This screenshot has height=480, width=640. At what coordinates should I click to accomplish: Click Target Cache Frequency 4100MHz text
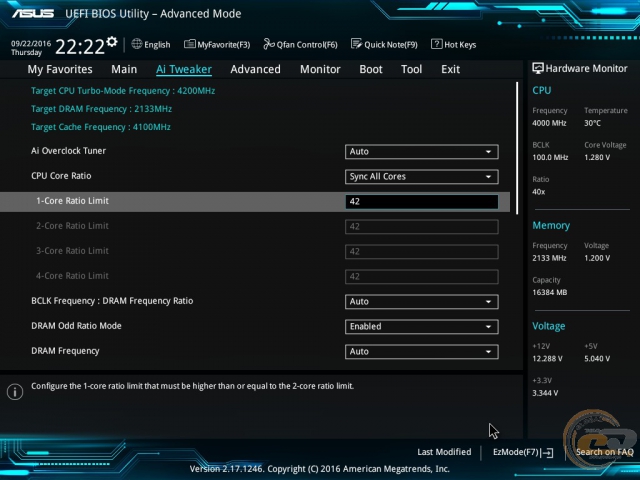coord(101,127)
